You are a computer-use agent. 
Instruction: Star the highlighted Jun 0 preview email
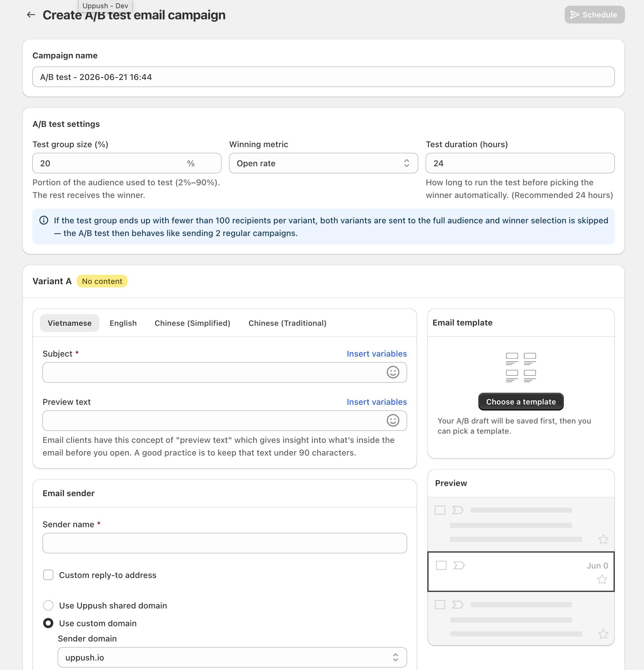coord(602,580)
